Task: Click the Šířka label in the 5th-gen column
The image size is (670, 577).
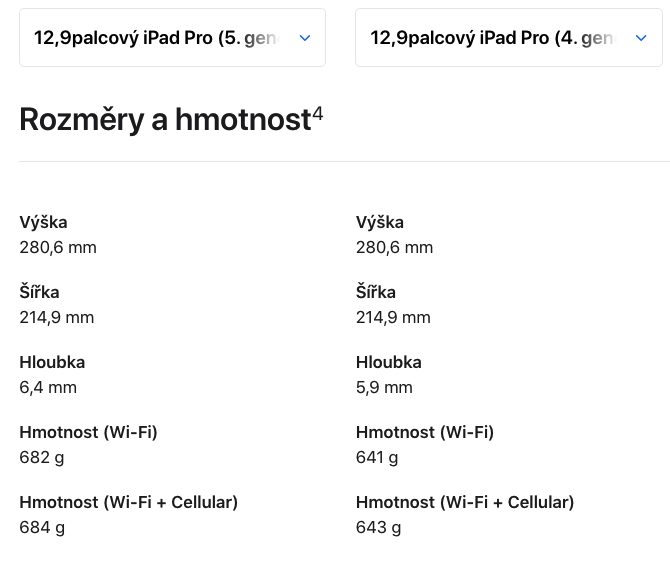Action: pos(39,292)
